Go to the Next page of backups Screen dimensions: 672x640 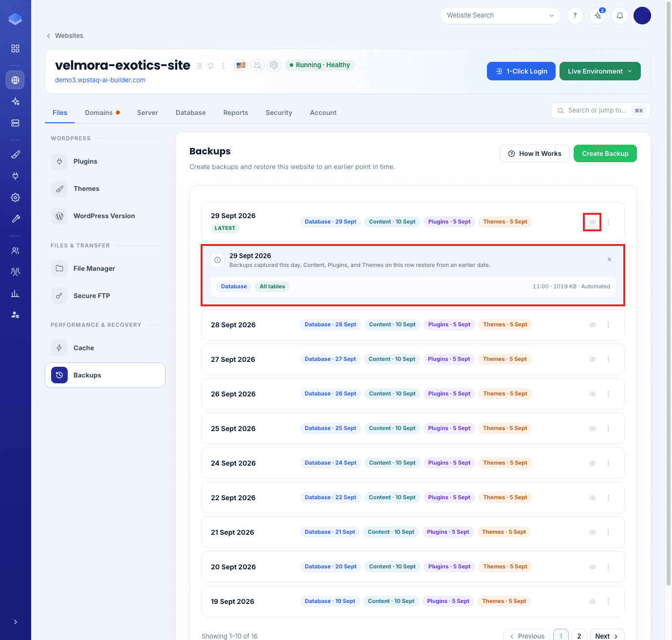point(607,636)
